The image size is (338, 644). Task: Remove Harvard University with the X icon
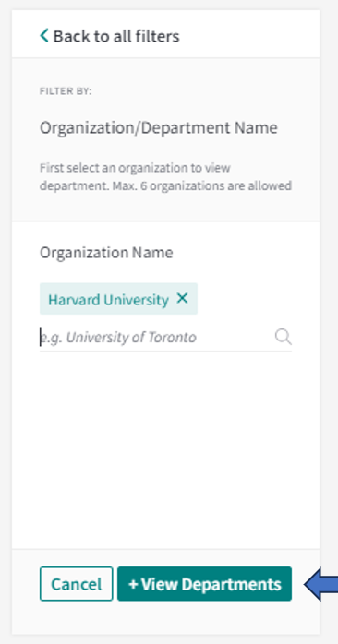point(182,298)
